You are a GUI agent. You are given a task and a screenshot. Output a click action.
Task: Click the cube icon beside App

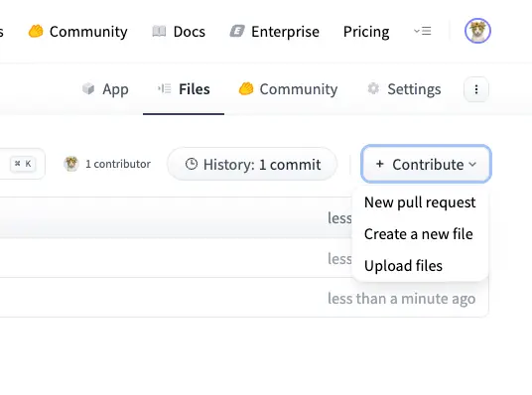click(x=88, y=89)
